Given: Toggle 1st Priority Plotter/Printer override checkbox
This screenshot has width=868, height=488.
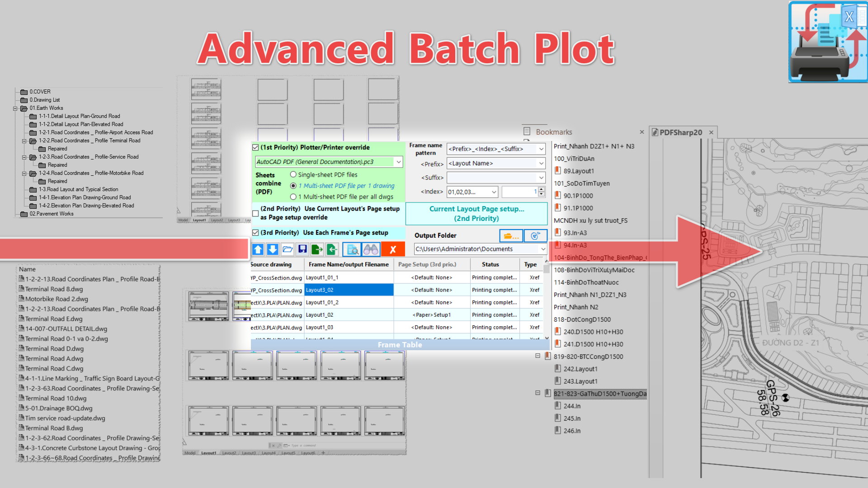Looking at the screenshot, I should 255,147.
